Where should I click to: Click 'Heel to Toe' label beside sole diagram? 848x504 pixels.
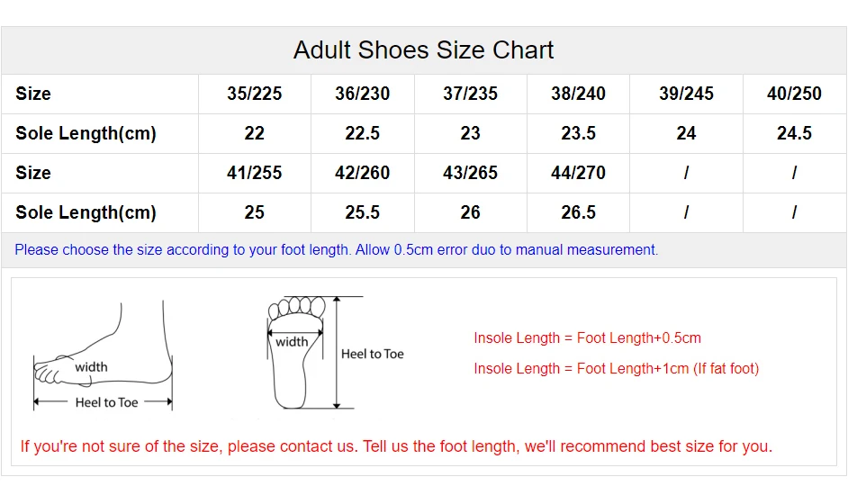pos(372,355)
